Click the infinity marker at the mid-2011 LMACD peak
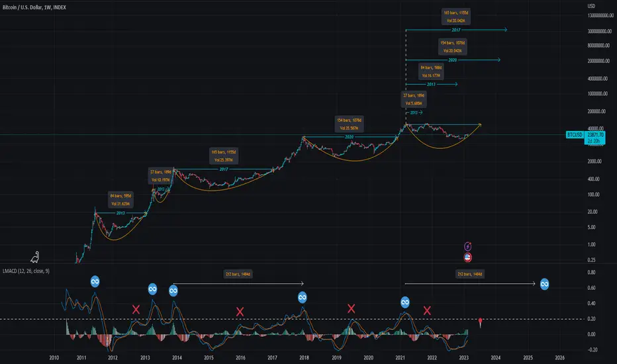Image resolution: width=617 pixels, height=364 pixels. (95, 281)
